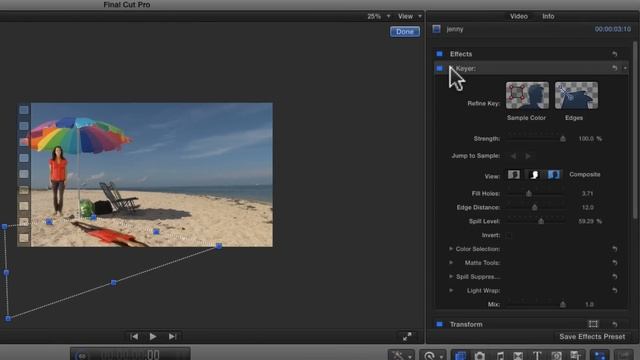Open the Final Cut Pro menu
640x360 pixels.
[x=127, y=5]
